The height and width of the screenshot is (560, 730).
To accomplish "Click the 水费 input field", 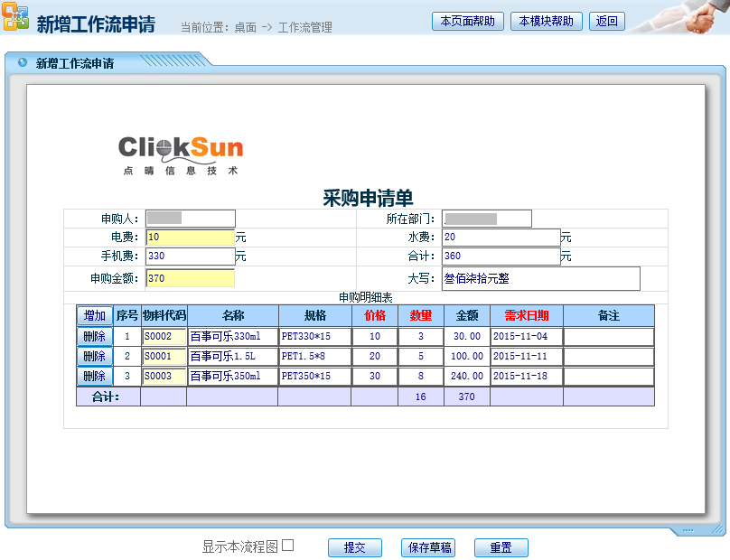I will [500, 238].
